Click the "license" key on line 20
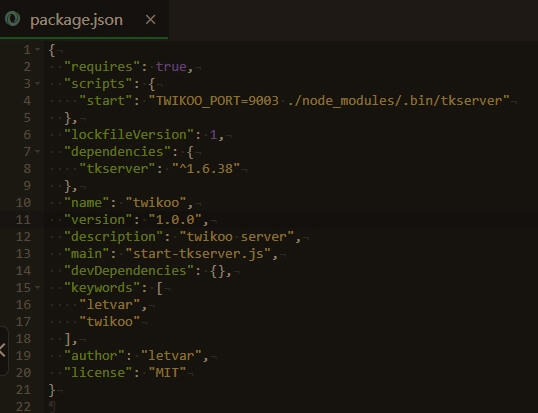 click(98, 373)
